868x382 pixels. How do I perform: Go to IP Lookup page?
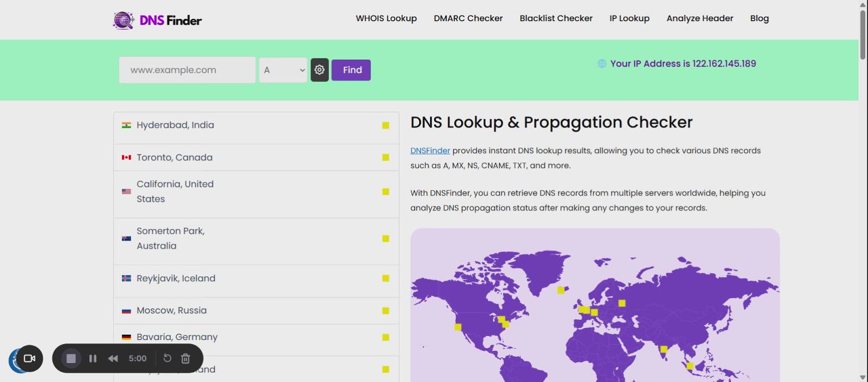click(629, 19)
